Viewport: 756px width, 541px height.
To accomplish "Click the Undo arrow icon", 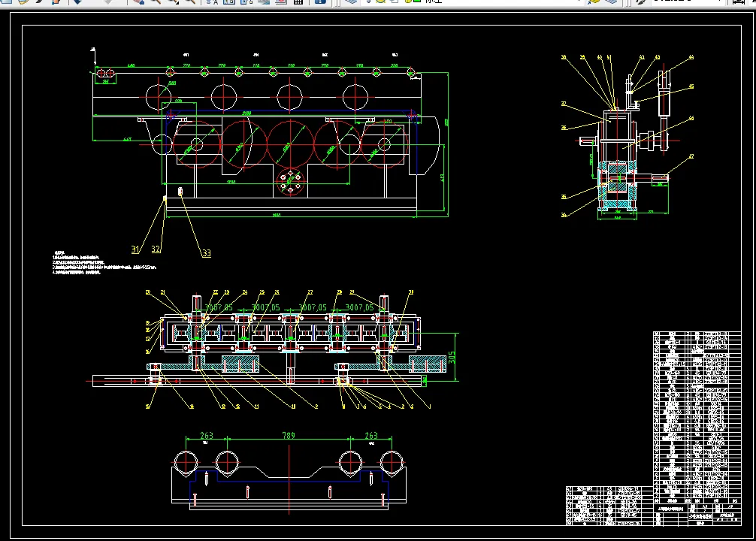I will pyautogui.click(x=77, y=2).
